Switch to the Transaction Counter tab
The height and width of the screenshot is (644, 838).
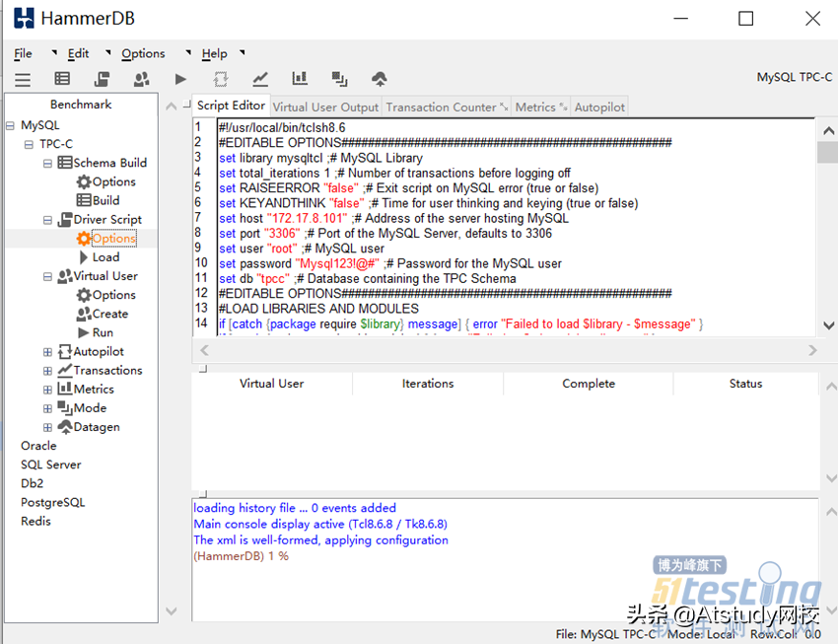pyautogui.click(x=447, y=107)
